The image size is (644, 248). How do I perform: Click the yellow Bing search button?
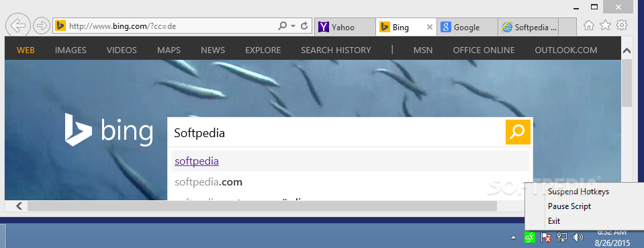coord(518,132)
